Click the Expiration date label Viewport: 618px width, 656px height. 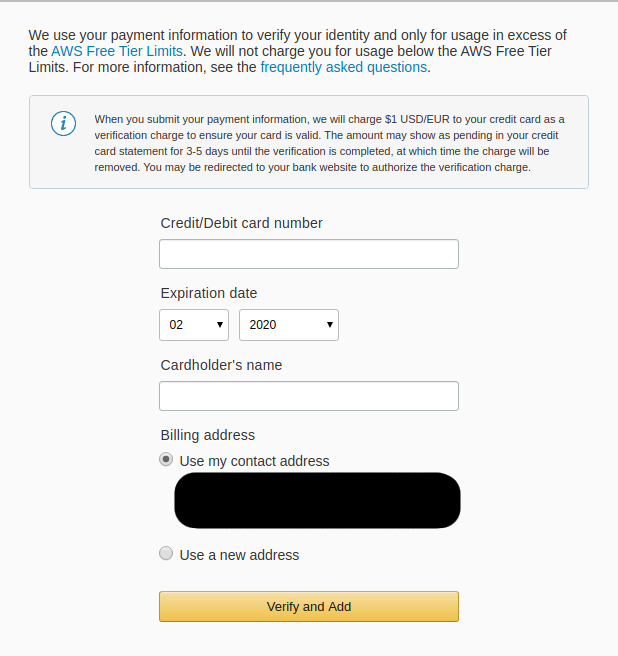pyautogui.click(x=208, y=293)
